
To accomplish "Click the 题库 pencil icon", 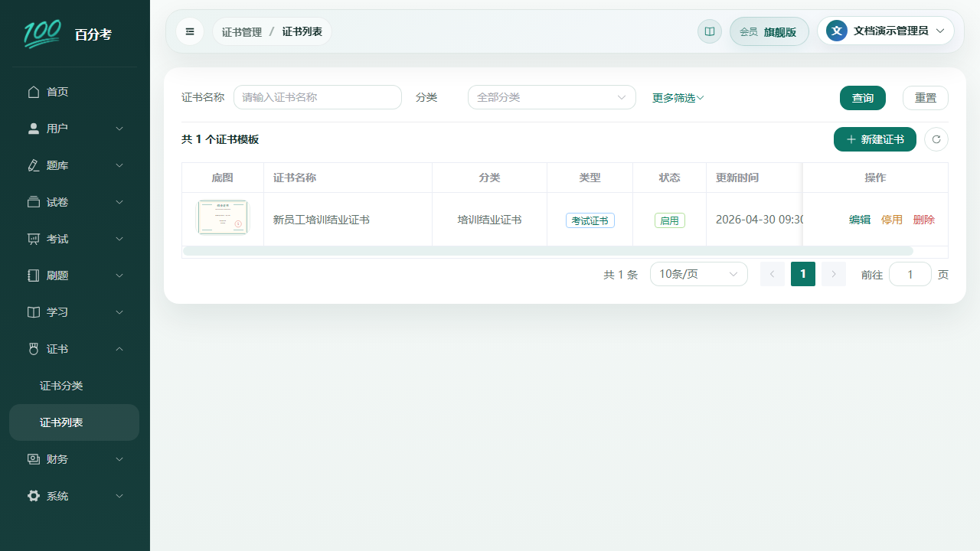I will pos(34,165).
